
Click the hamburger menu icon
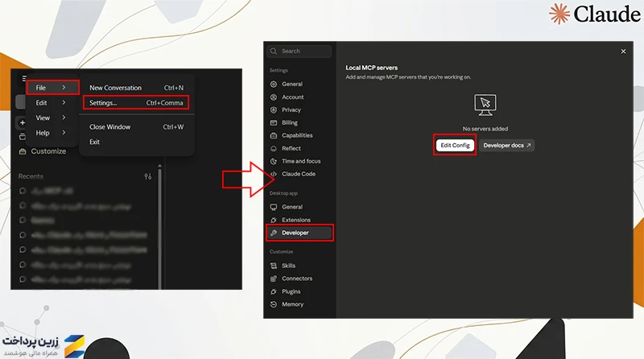coord(24,78)
